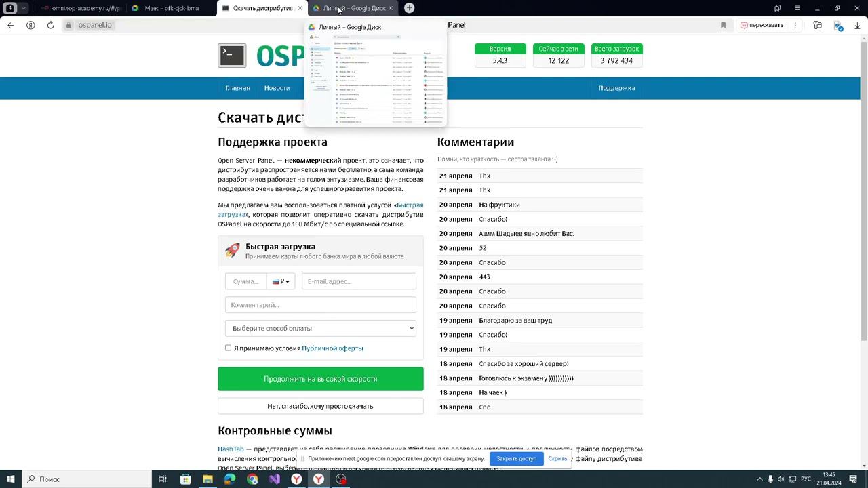Select comment 'Спасибо за хороший сервер!'
The width and height of the screenshot is (868, 488).
pyautogui.click(x=524, y=364)
